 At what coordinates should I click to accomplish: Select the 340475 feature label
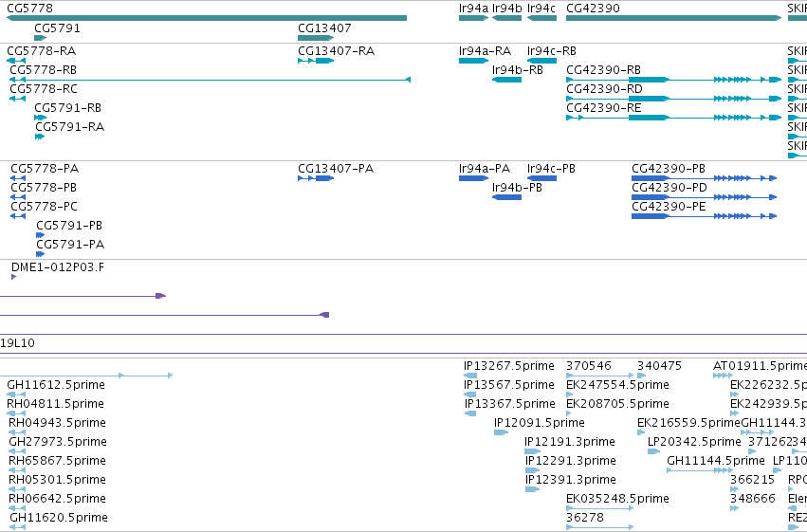659,366
